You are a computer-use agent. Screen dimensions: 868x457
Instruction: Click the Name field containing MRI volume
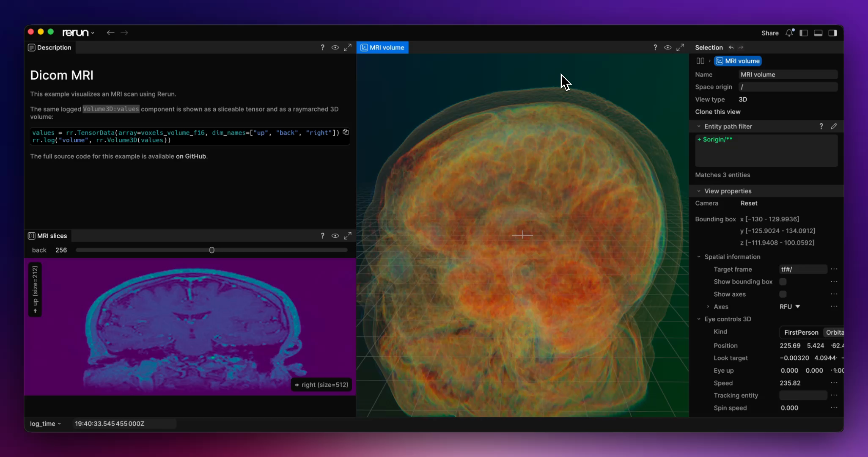pos(788,74)
